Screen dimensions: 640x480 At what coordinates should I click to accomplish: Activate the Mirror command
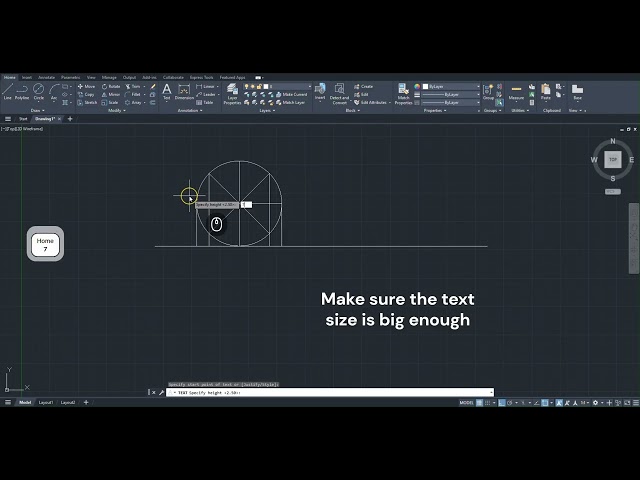coord(111,94)
